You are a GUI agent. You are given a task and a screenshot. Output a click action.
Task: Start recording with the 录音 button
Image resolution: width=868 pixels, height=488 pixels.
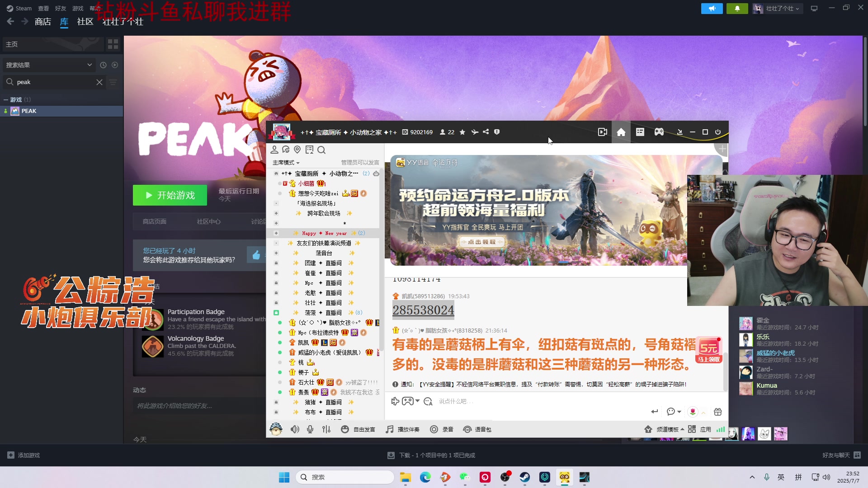pyautogui.click(x=441, y=429)
